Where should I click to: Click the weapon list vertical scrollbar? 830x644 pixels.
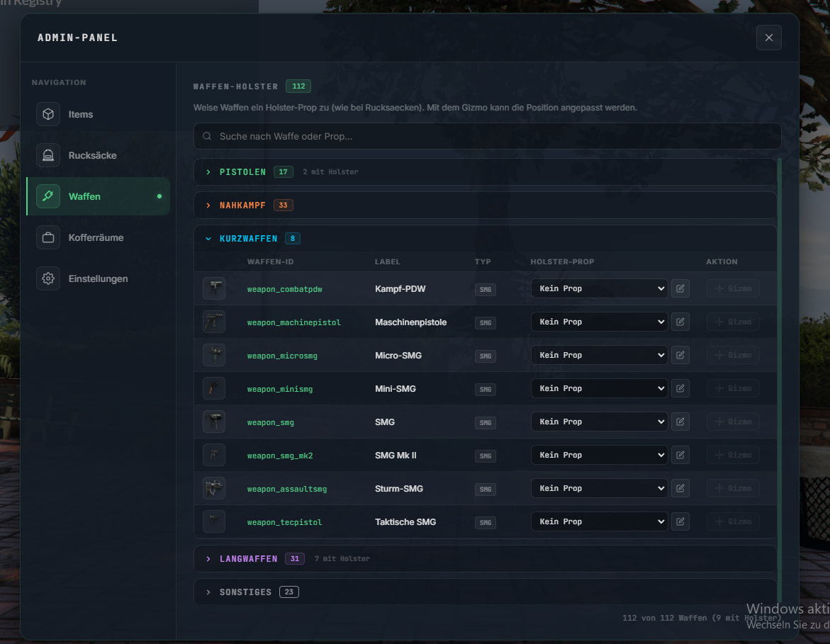[779, 380]
